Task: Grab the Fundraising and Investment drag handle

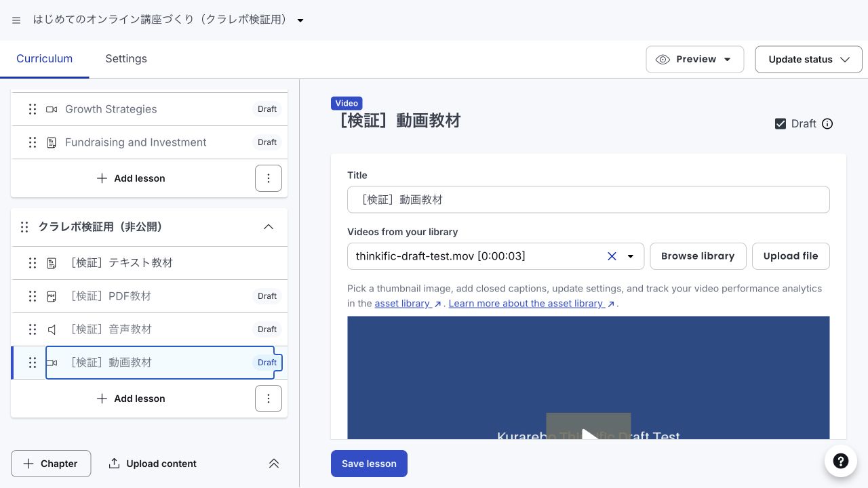Action: (32, 142)
